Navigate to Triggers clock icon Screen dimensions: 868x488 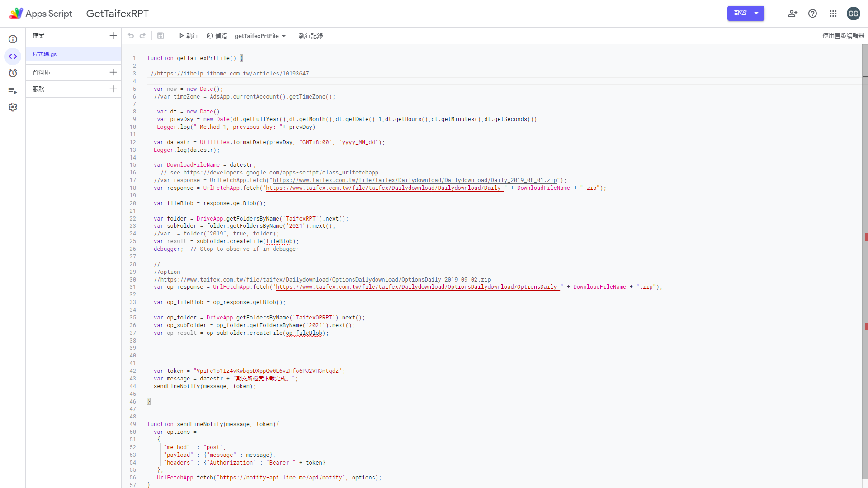[x=13, y=73]
